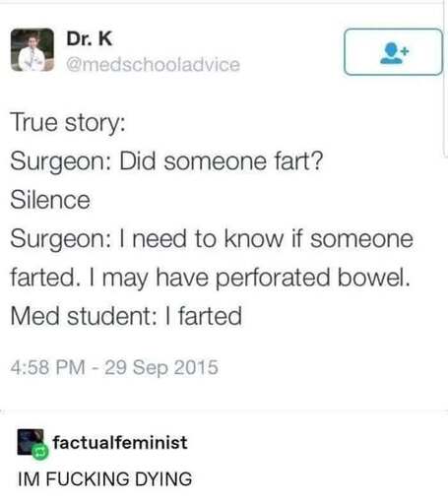
Task: Click factualfeminist's all-caps comment text
Action: (105, 478)
